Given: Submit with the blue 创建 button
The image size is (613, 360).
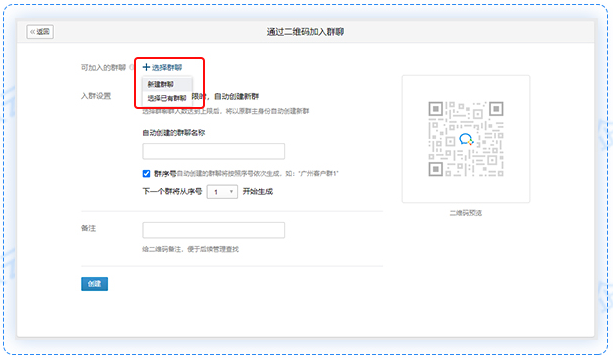Looking at the screenshot, I should click(x=94, y=284).
